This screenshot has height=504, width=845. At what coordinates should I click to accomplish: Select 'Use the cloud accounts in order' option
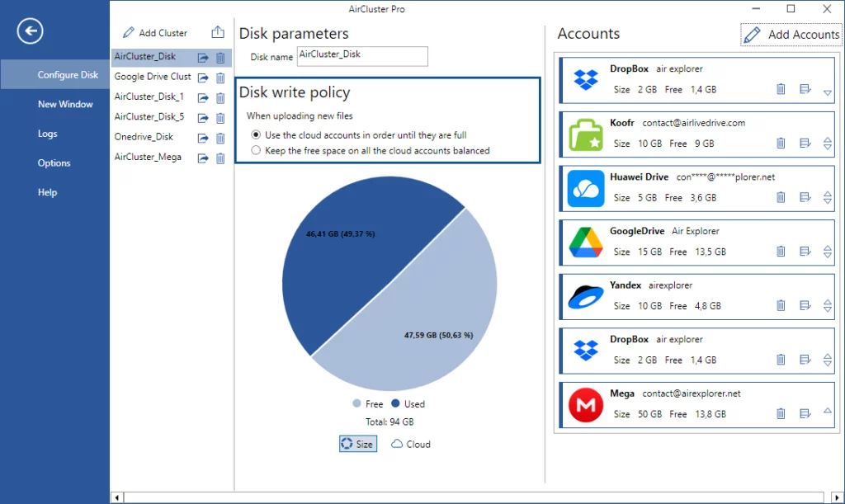257,134
